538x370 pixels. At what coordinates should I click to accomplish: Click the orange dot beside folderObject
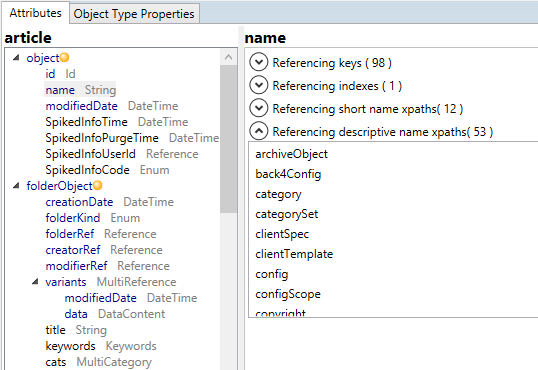[97, 185]
